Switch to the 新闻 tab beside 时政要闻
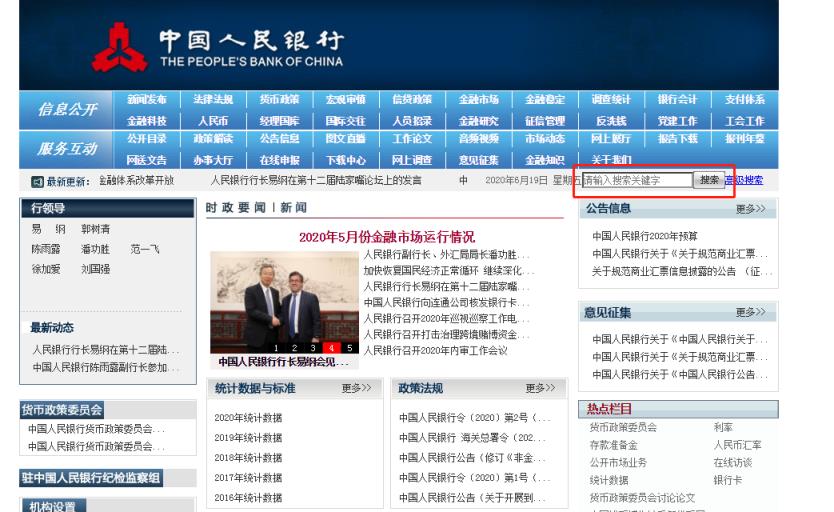The image size is (834, 512). click(x=294, y=207)
